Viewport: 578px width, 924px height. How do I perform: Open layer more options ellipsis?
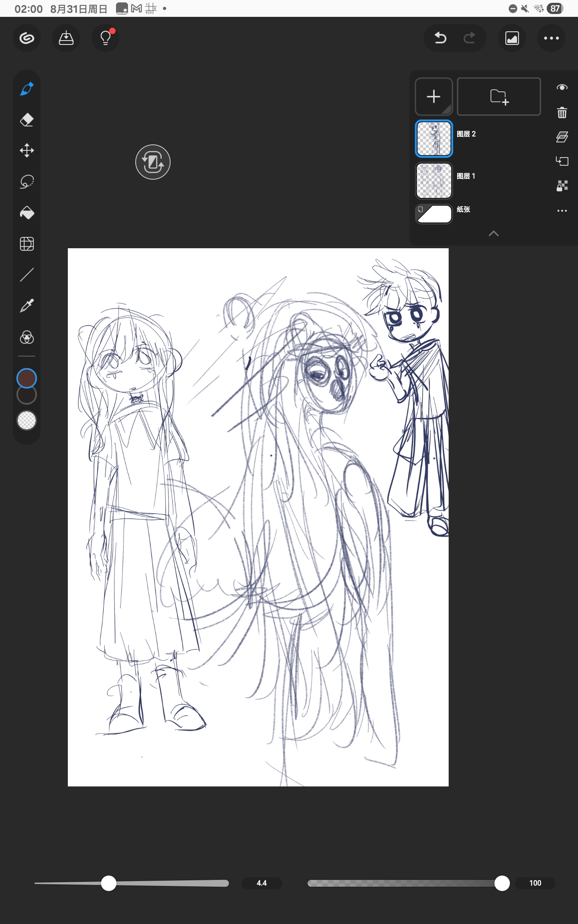[562, 211]
